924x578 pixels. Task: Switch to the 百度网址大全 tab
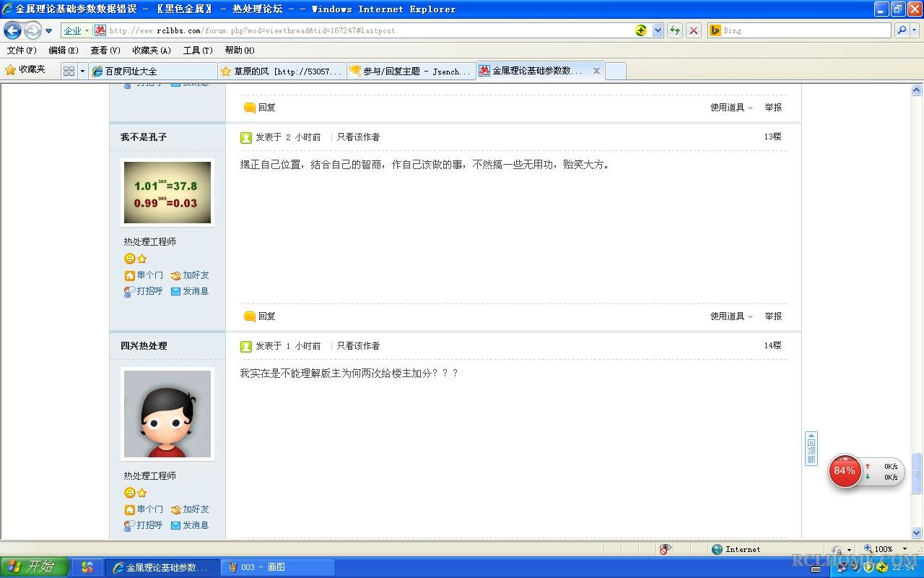point(152,71)
